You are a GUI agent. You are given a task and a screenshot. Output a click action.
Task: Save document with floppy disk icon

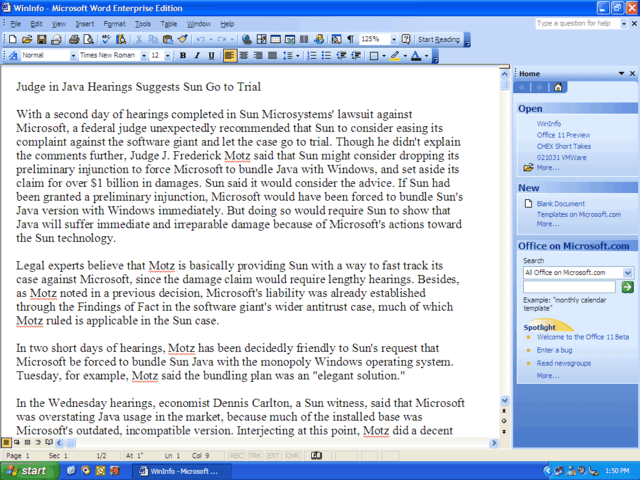pyautogui.click(x=41, y=39)
